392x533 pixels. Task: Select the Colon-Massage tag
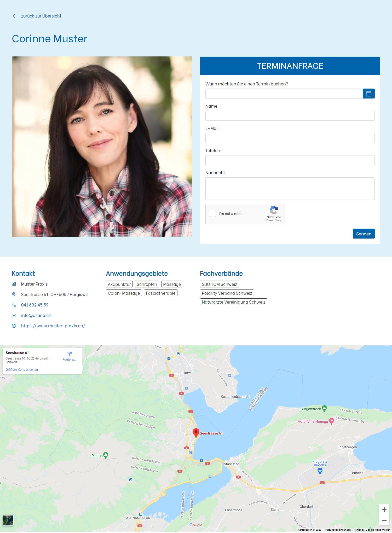[x=124, y=293]
